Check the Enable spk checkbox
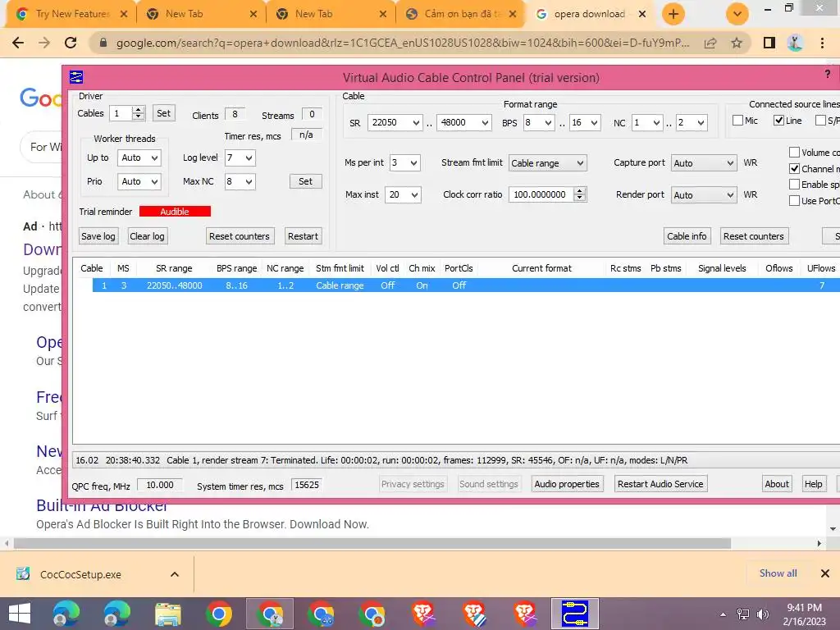This screenshot has height=630, width=840. point(794,185)
